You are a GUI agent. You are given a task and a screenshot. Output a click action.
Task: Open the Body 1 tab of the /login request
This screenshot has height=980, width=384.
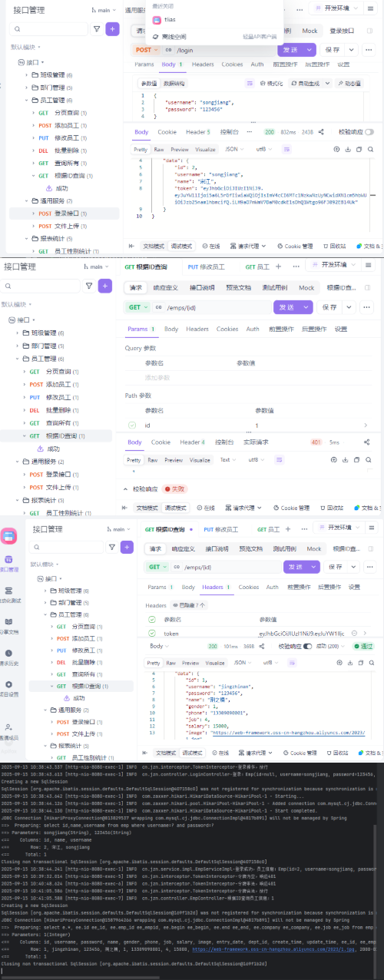[x=170, y=65]
